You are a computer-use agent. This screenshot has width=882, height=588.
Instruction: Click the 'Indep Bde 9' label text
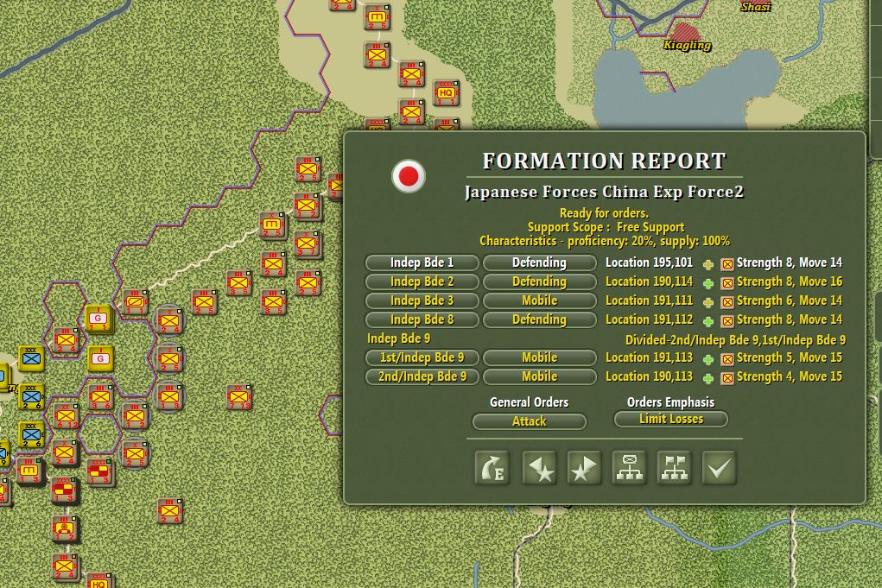(x=398, y=339)
